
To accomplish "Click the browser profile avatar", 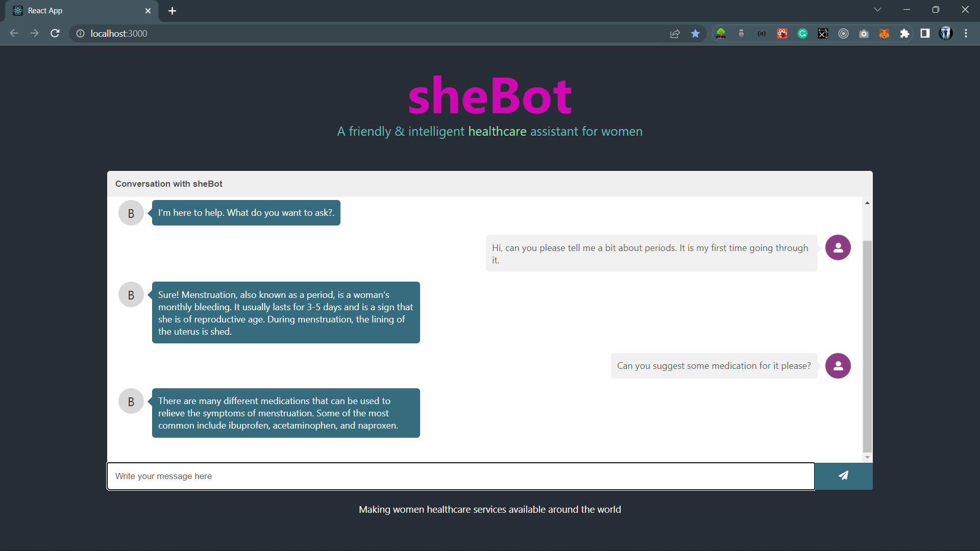I will 945,34.
